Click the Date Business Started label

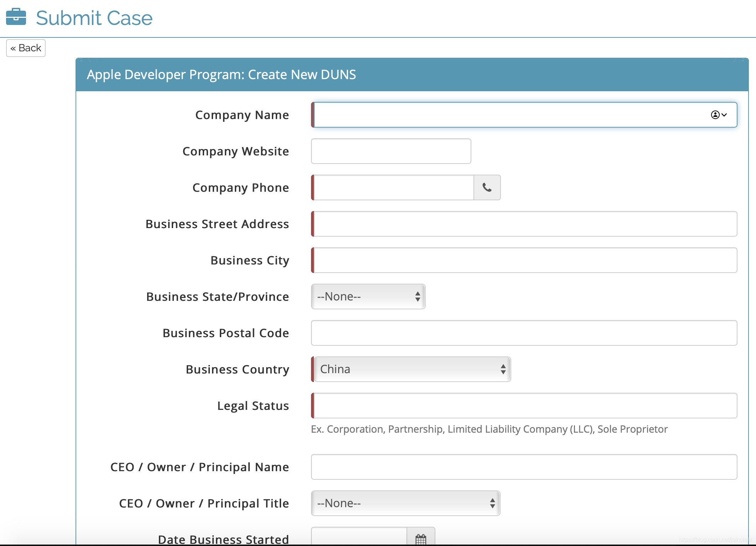point(223,539)
